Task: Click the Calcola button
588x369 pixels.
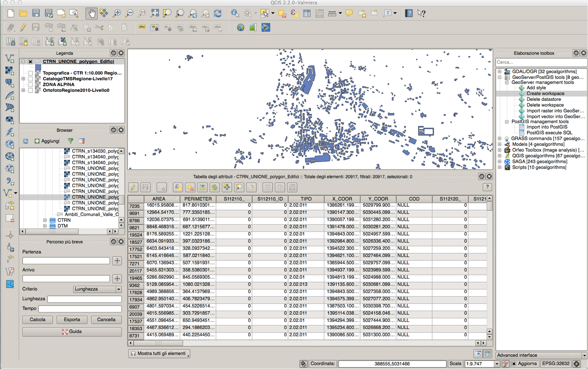Action: click(x=37, y=320)
